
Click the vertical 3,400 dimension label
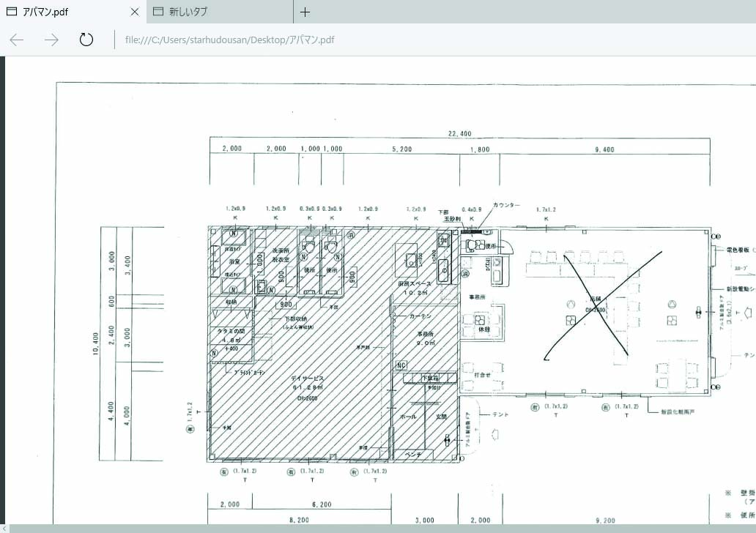click(x=127, y=265)
